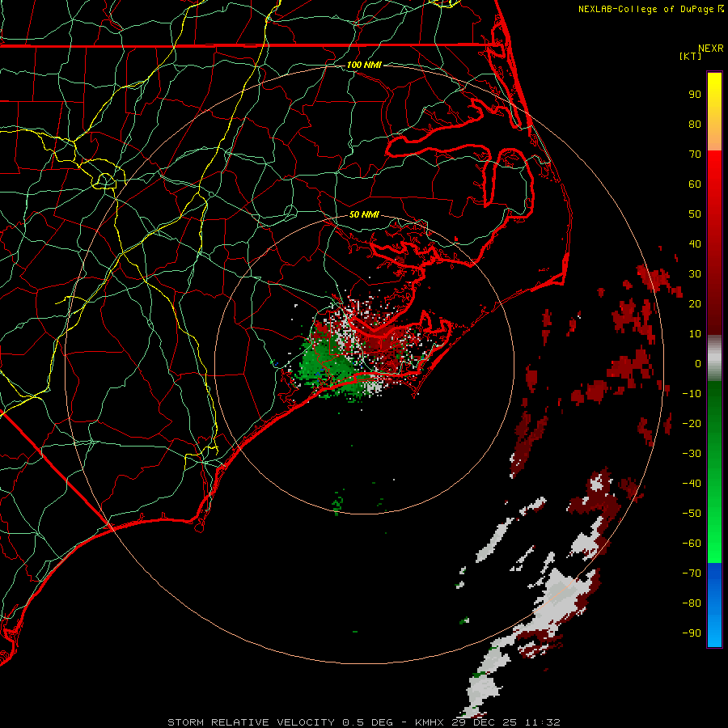Screen dimensions: 728x728
Task: Click the -20 value on the velocity scale
Action: point(692,424)
